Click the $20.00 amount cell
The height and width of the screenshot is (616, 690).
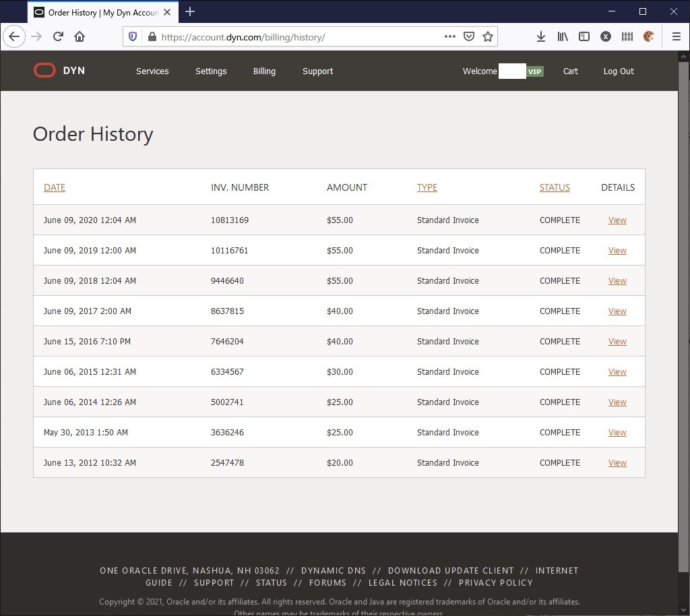[x=340, y=463]
